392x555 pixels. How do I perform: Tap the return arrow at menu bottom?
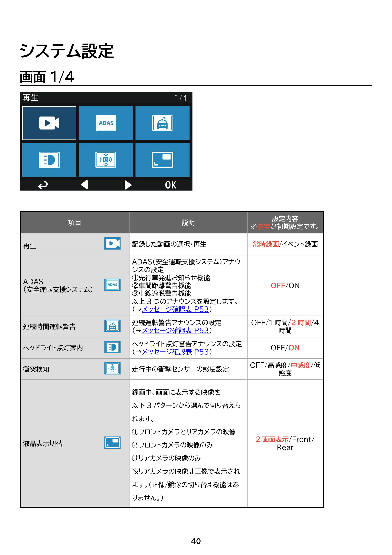click(43, 185)
